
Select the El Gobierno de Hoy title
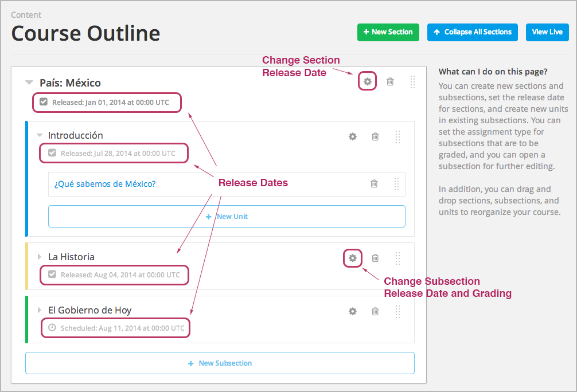90,311
